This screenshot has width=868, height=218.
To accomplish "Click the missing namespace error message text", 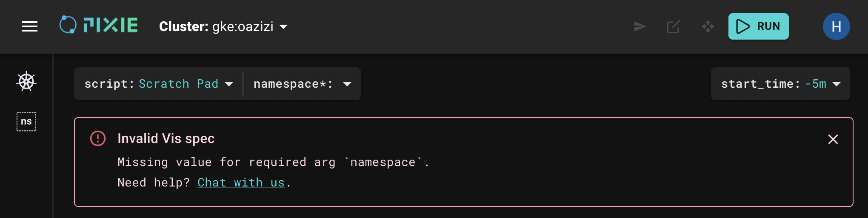I will (273, 162).
